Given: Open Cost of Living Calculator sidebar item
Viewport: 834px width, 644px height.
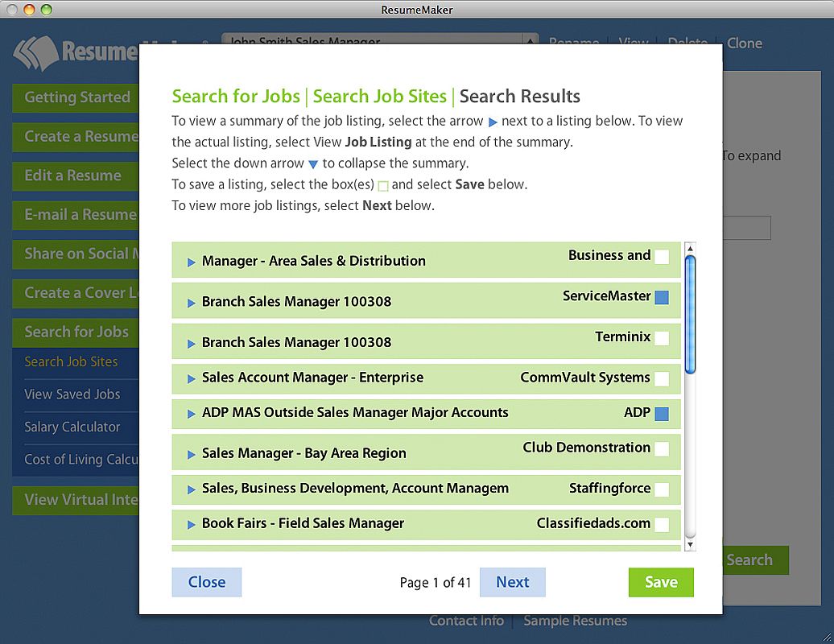Looking at the screenshot, I should [81, 460].
